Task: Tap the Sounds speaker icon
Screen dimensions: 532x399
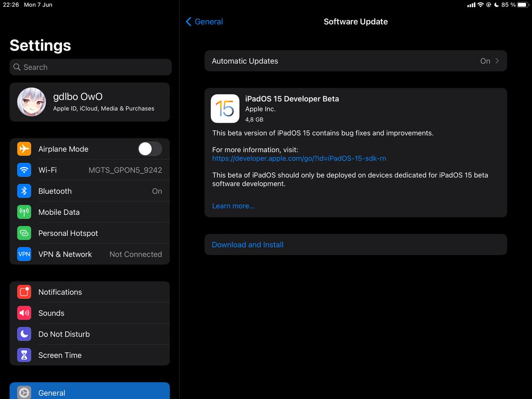Action: pos(24,313)
